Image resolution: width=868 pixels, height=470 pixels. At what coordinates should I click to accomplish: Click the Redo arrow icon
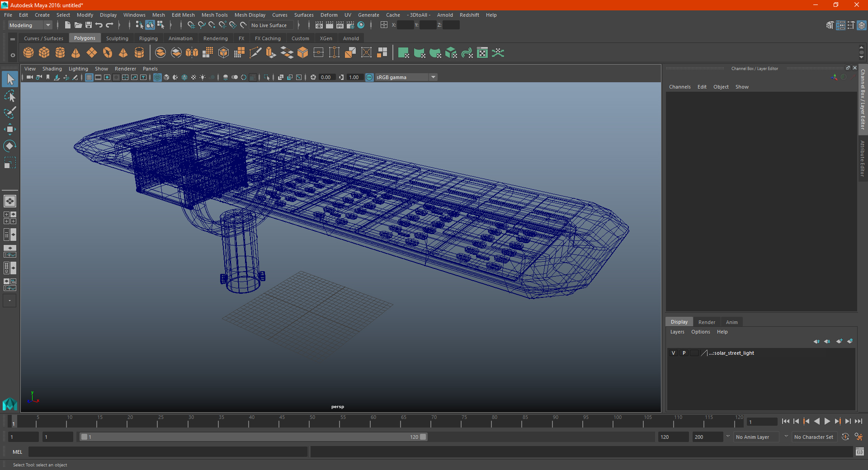(109, 25)
